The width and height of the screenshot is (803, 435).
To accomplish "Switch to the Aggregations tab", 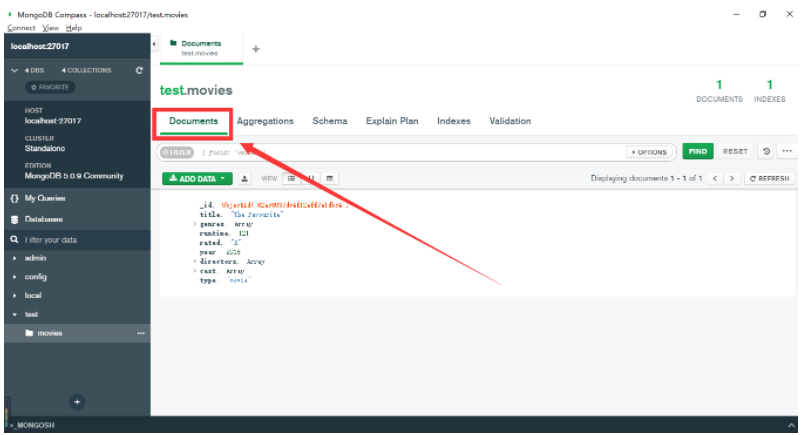I will click(x=265, y=121).
